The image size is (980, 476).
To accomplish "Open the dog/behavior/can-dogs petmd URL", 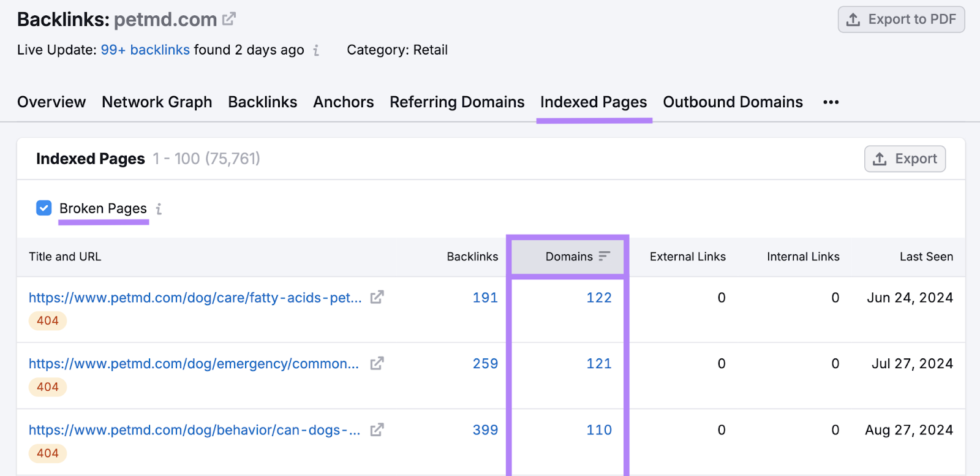I will pos(195,430).
